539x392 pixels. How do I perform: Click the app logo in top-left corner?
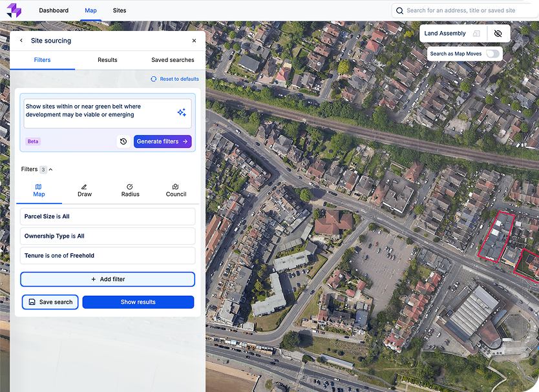coord(14,10)
